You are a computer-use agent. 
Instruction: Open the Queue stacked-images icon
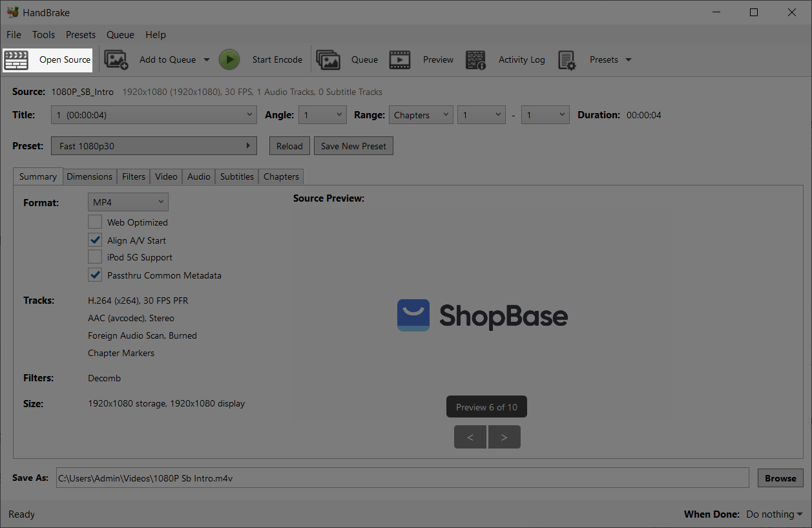point(328,60)
